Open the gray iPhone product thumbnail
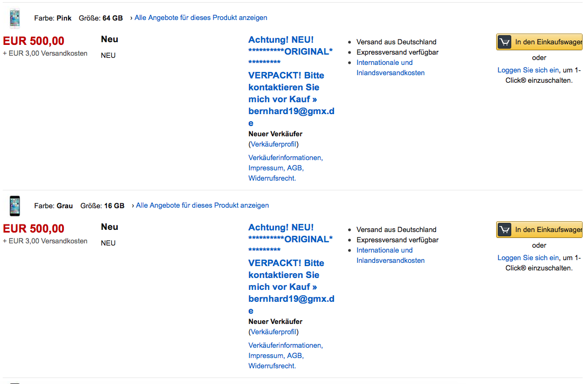This screenshot has width=588, height=384. (x=15, y=206)
